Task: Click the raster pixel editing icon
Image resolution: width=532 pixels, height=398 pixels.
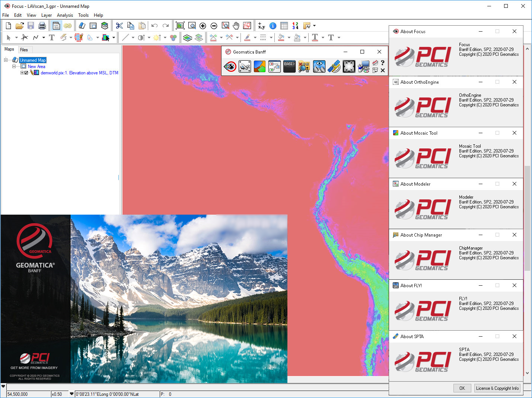Action: [x=79, y=37]
